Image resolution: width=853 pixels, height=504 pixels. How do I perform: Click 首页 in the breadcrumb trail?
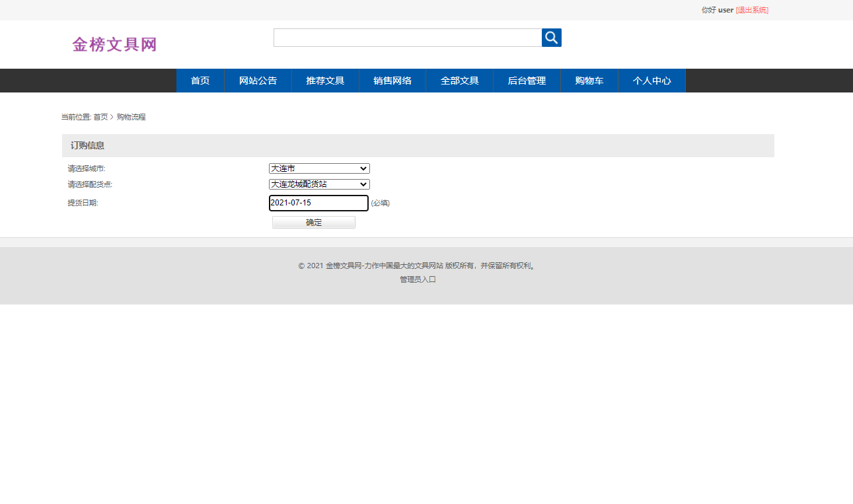[x=99, y=116]
